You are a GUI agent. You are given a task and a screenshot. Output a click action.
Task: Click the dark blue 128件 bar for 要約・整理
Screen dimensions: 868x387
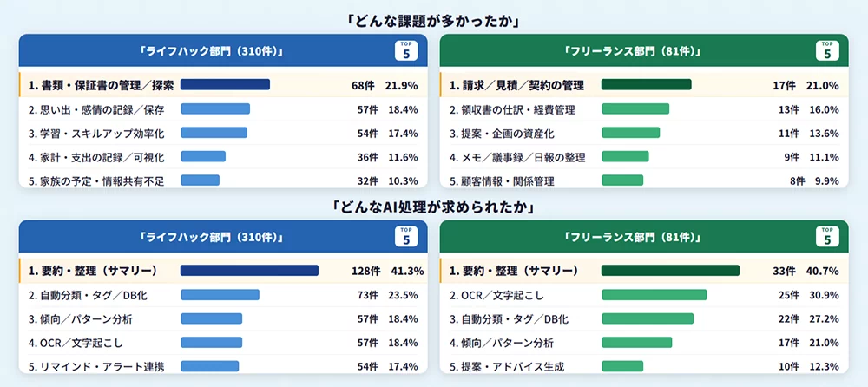(x=249, y=271)
